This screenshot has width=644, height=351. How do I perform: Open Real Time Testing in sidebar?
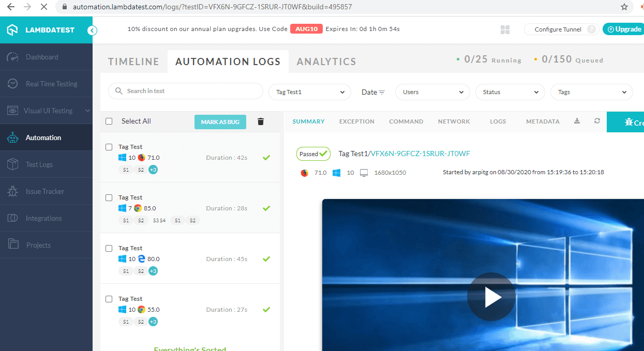[51, 84]
